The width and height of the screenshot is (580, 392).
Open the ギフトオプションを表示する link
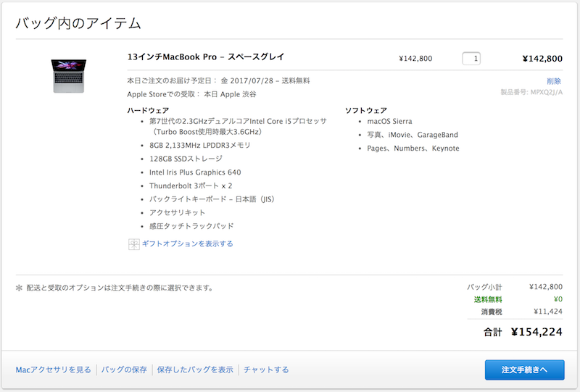[x=188, y=243]
